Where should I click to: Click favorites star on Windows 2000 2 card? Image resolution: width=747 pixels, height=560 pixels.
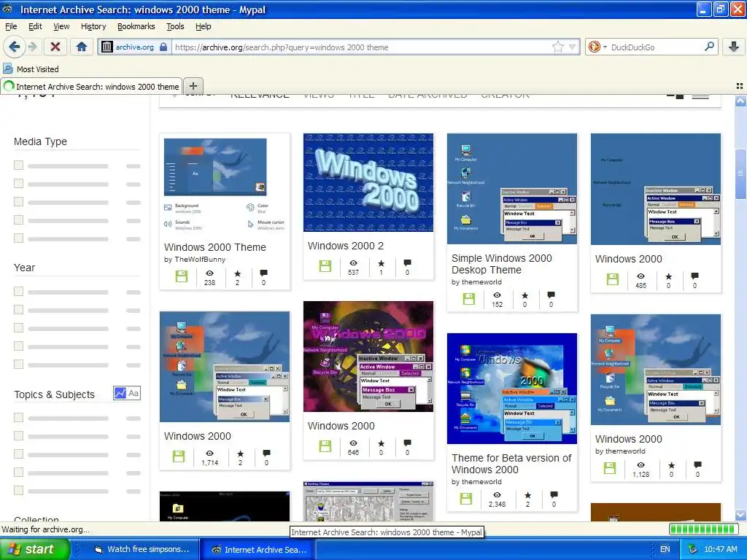(x=381, y=262)
